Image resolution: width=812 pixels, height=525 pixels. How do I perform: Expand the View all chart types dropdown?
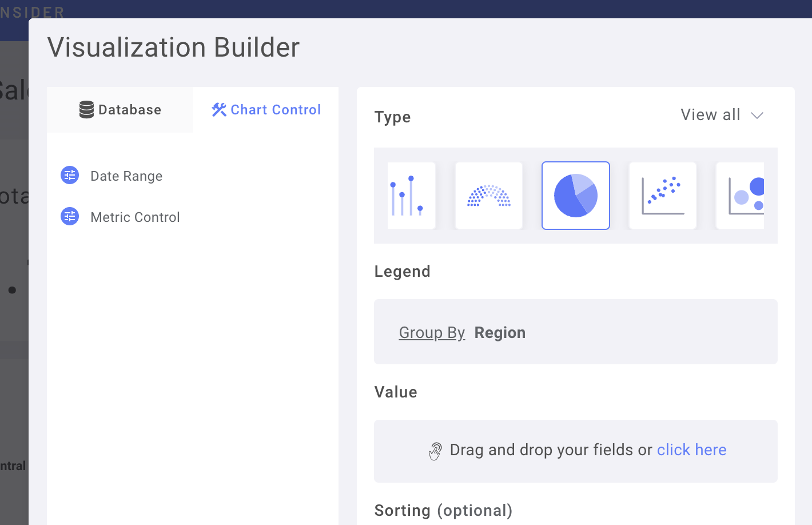pos(722,115)
